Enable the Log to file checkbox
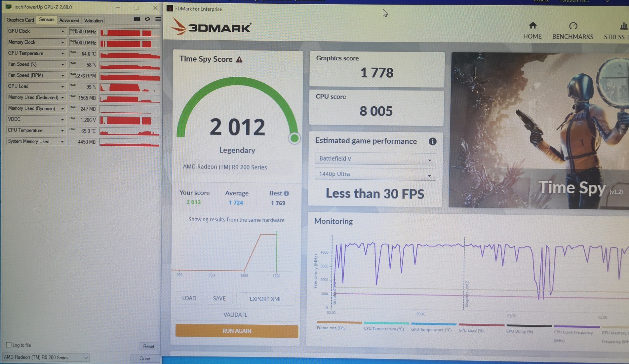 (x=9, y=345)
